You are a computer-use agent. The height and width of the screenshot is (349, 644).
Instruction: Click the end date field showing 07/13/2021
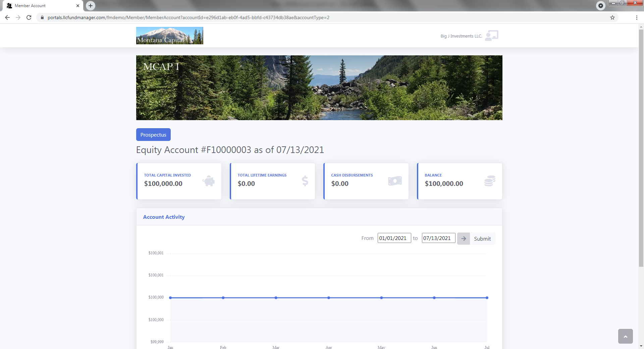438,238
